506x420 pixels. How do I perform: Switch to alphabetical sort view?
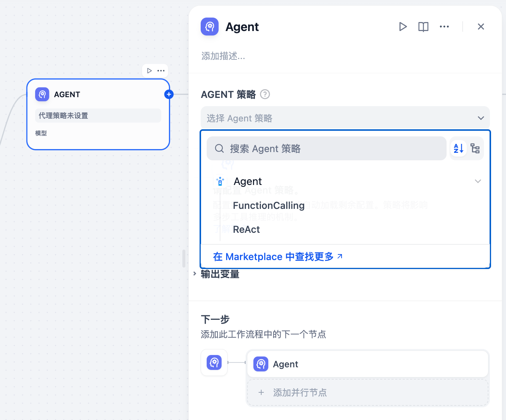pyautogui.click(x=459, y=148)
